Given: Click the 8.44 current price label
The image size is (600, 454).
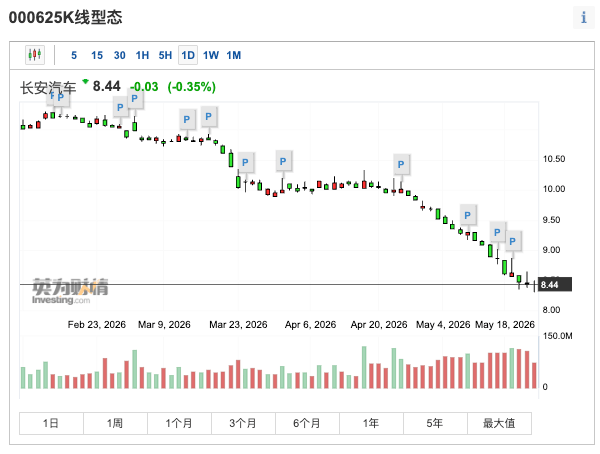Looking at the screenshot, I should [x=555, y=285].
